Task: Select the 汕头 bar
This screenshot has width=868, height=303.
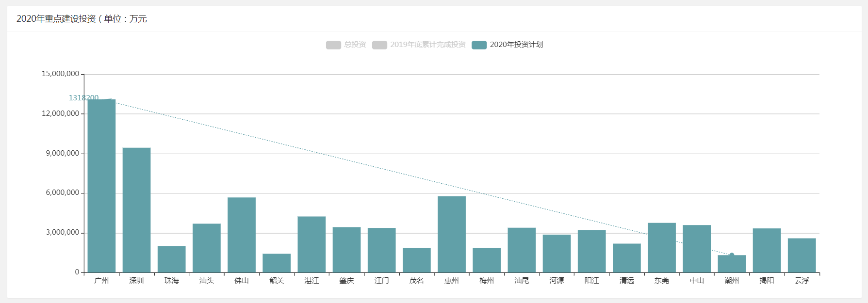Action: 207,248
